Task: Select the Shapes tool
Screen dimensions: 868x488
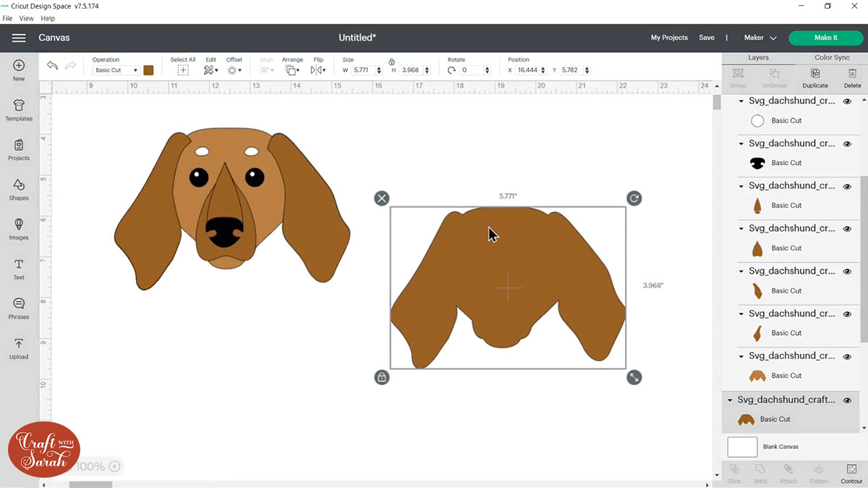Action: [x=19, y=190]
